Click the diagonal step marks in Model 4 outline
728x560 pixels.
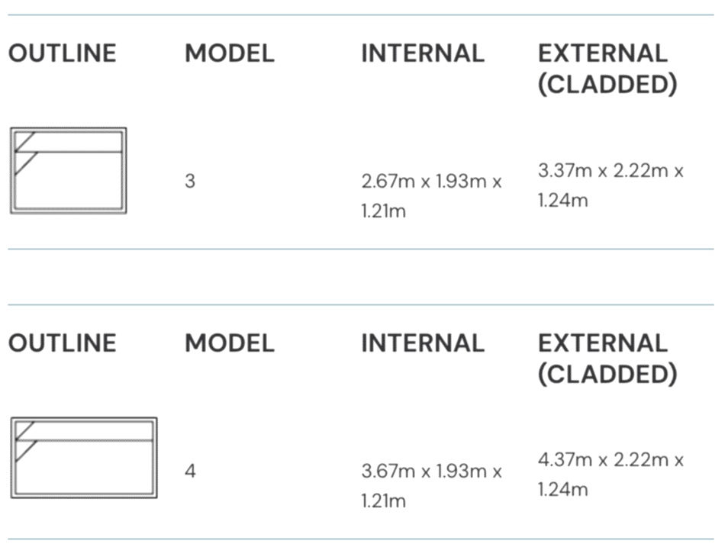tap(26, 441)
